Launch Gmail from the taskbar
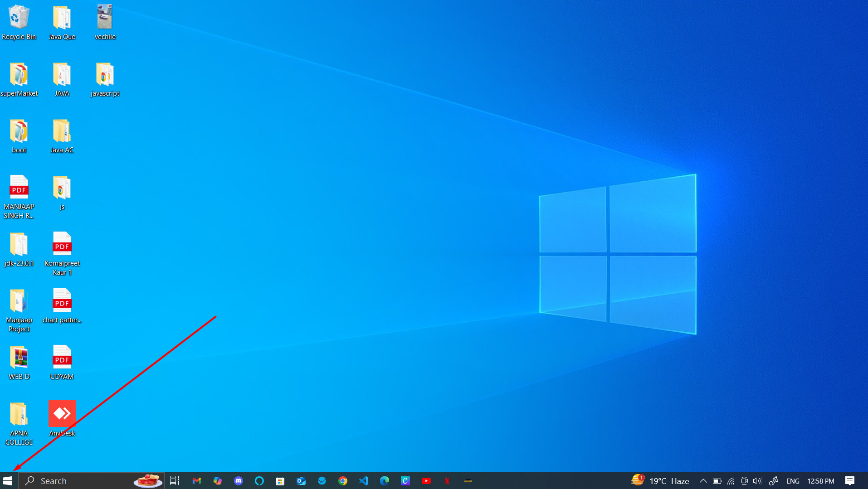 point(196,481)
